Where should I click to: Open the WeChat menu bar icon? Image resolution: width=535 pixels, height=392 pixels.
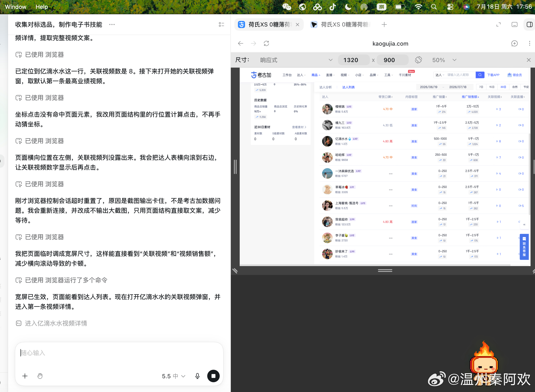click(x=287, y=7)
